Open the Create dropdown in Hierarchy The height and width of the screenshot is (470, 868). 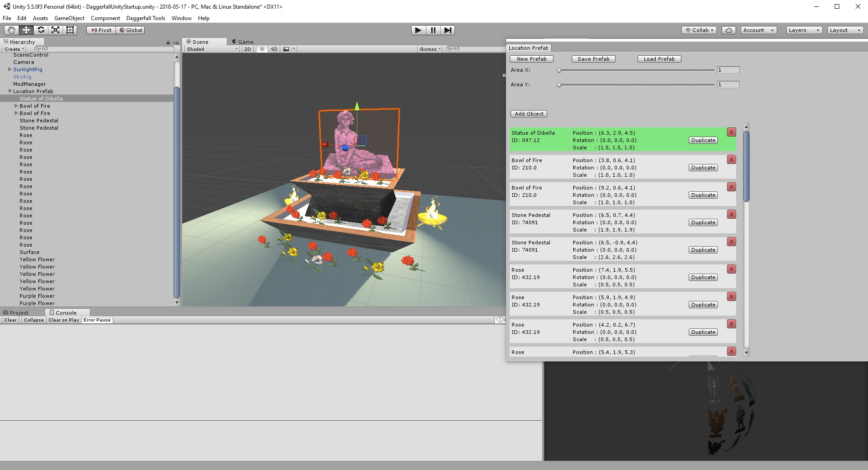[14, 49]
